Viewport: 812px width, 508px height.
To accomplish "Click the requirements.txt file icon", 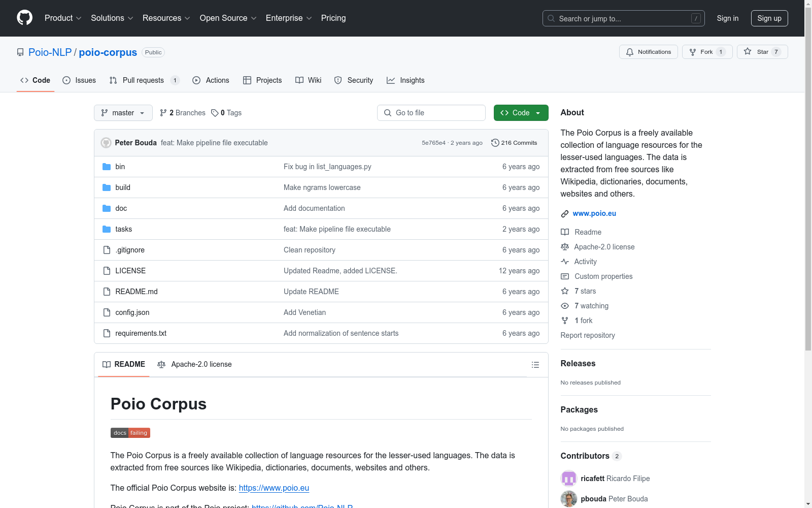I will click(x=107, y=333).
